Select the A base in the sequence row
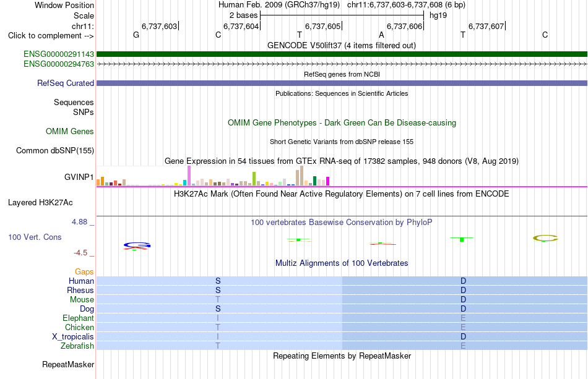 pyautogui.click(x=381, y=35)
